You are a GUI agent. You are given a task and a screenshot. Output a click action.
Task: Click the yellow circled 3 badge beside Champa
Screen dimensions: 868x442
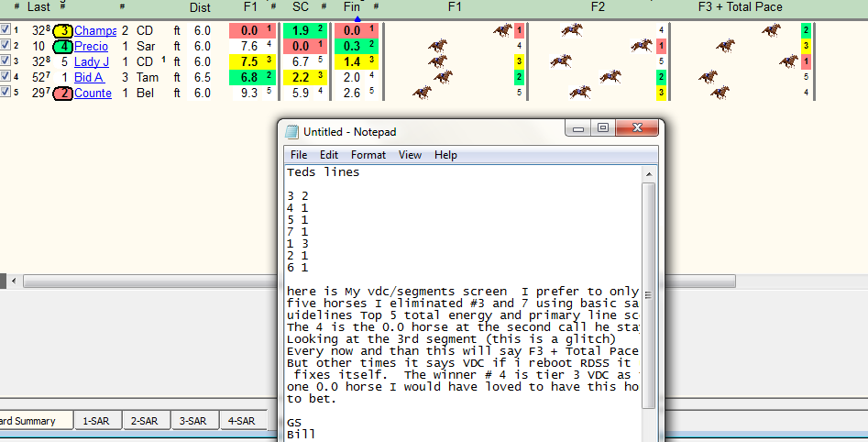[62, 30]
